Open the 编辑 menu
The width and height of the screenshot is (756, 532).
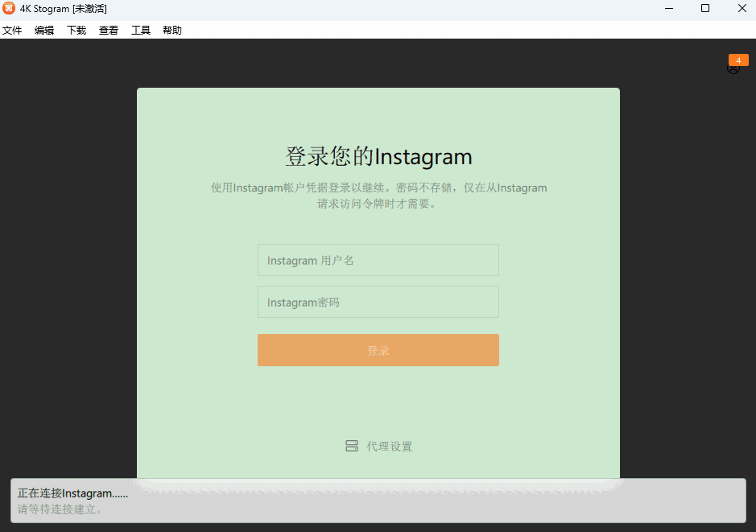(43, 30)
